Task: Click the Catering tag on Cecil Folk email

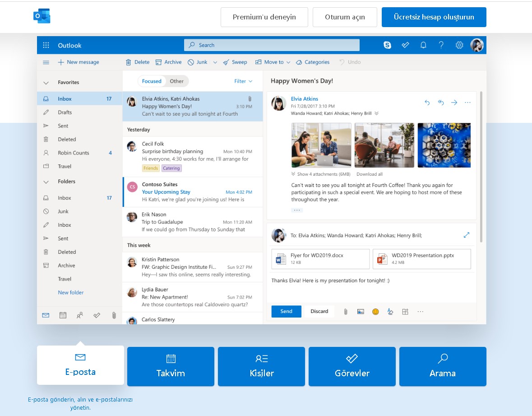Action: (x=171, y=168)
